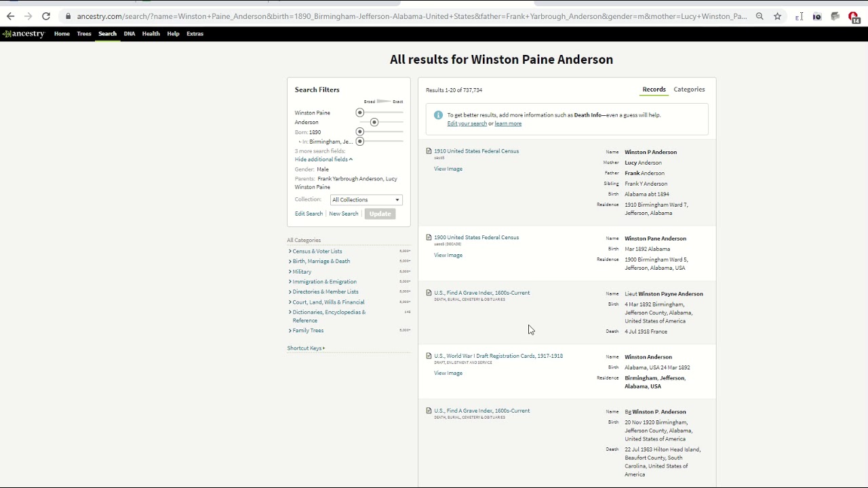Open the browser zoom magnifier icon
The height and width of the screenshot is (488, 868).
759,16
